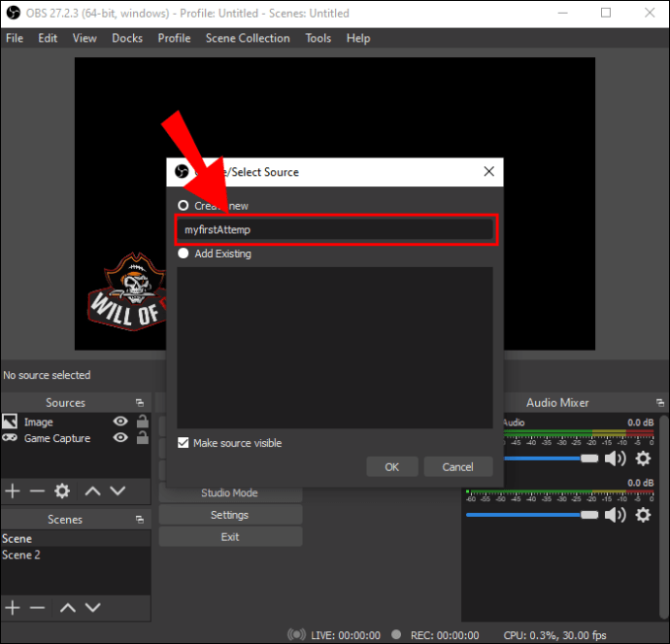670x644 pixels.
Task: Uncheck Make source visible checkbox
Action: (184, 443)
